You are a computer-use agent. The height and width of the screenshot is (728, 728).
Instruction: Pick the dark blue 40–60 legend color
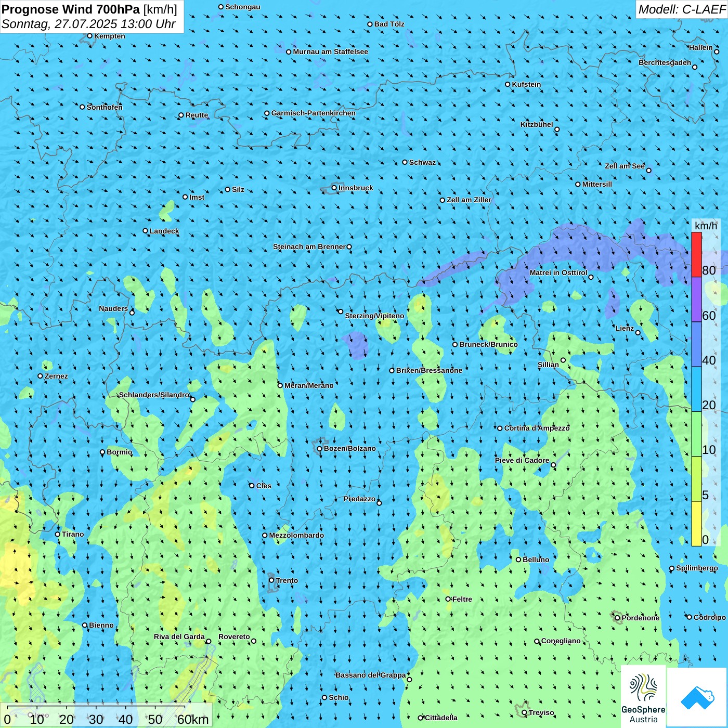[x=696, y=344]
